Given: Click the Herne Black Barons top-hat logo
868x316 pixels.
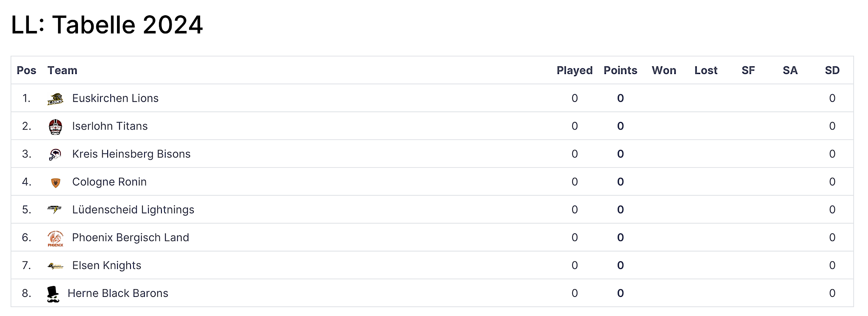Looking at the screenshot, I should pyautogui.click(x=53, y=294).
